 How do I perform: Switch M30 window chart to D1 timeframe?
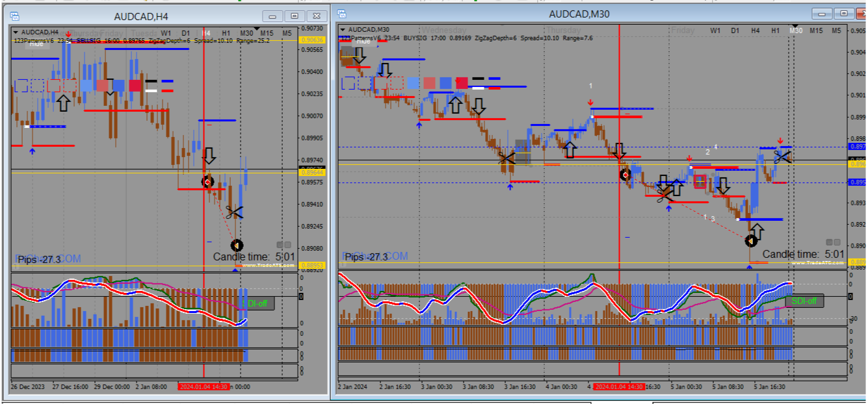(x=735, y=31)
